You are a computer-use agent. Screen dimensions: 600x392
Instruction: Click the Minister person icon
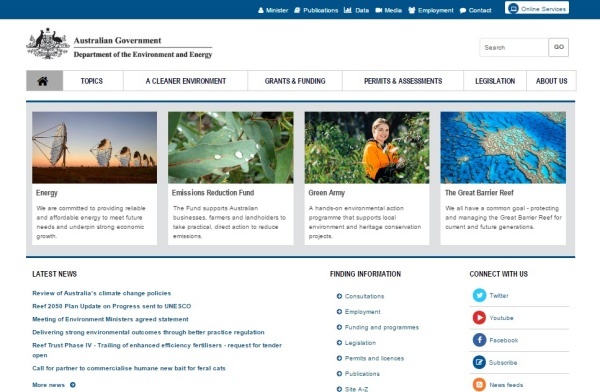261,10
